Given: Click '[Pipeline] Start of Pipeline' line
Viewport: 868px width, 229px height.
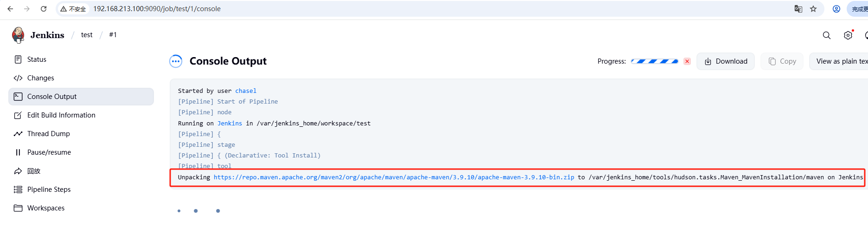Looking at the screenshot, I should pyautogui.click(x=228, y=102).
